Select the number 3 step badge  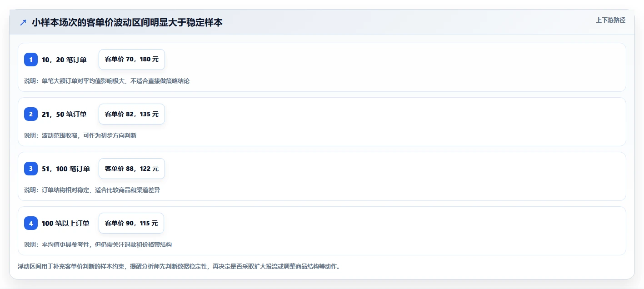(x=31, y=169)
